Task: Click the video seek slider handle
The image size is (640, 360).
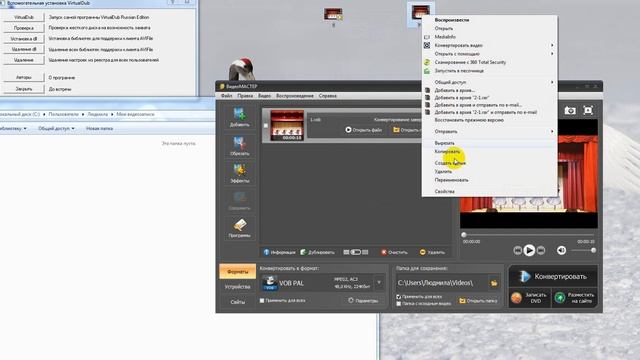Action: tap(464, 235)
